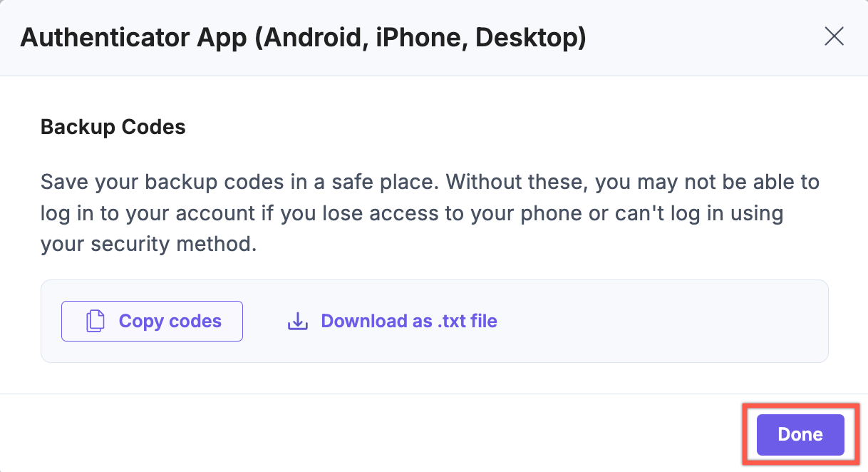Image resolution: width=868 pixels, height=472 pixels.
Task: Click the Done button
Action: [x=800, y=435]
